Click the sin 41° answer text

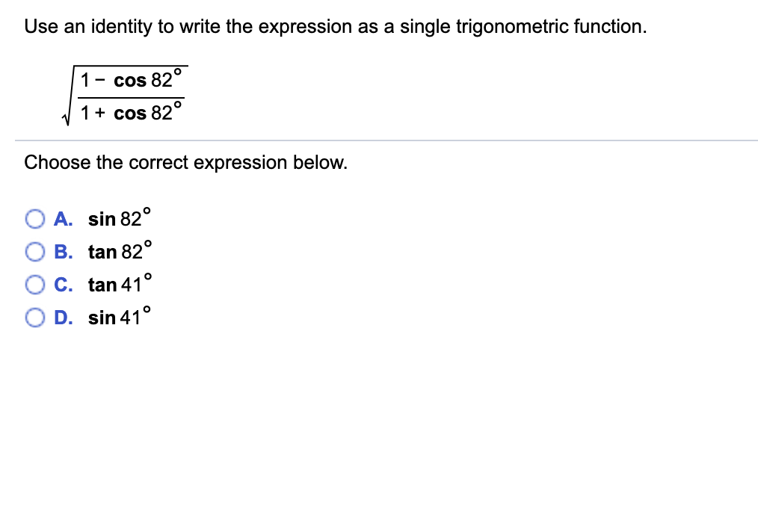pos(118,318)
